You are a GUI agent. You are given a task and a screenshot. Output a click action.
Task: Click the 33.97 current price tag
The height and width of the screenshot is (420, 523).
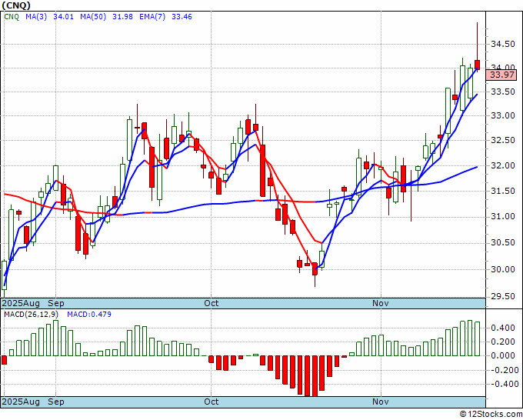[x=501, y=75]
